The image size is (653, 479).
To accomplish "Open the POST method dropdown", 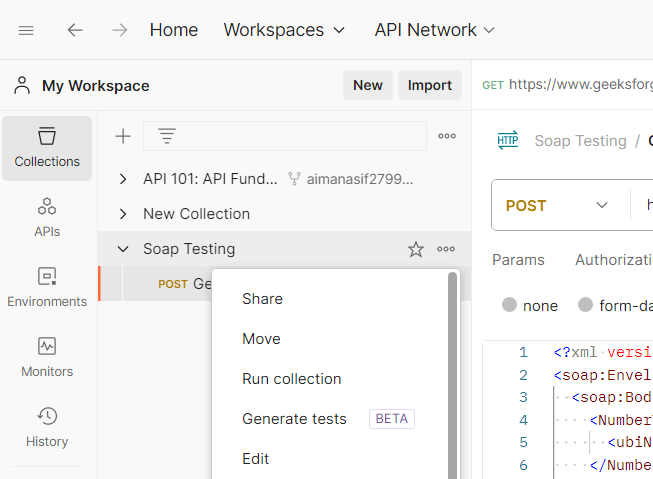I will pos(557,205).
